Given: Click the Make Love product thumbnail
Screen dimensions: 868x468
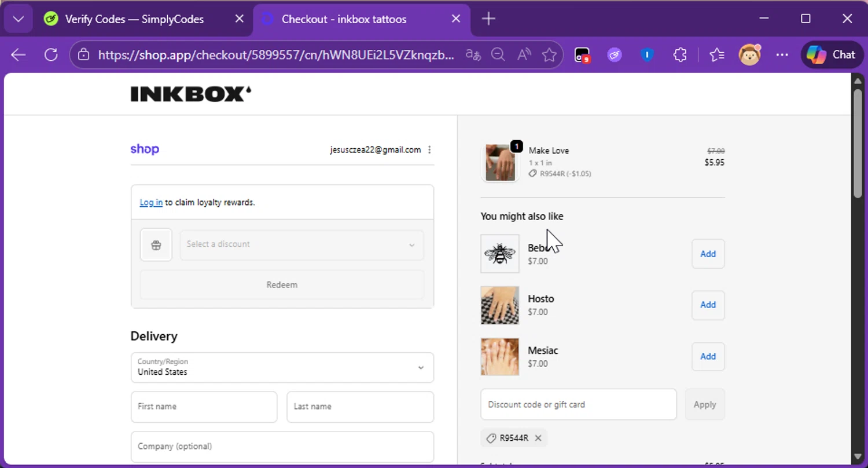Looking at the screenshot, I should click(500, 163).
